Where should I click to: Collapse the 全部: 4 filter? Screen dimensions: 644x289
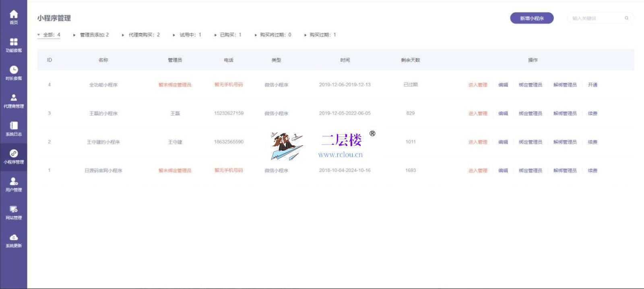[39, 35]
